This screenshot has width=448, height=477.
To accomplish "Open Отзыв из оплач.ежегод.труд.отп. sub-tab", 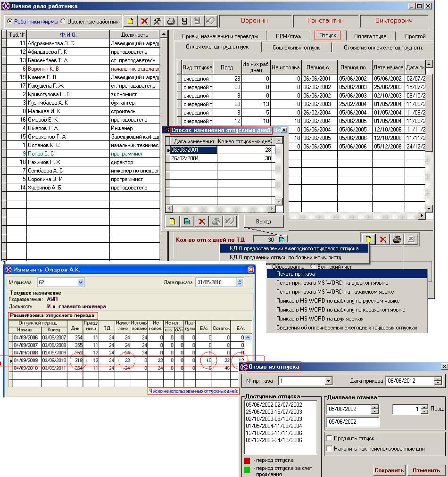I will tap(383, 48).
